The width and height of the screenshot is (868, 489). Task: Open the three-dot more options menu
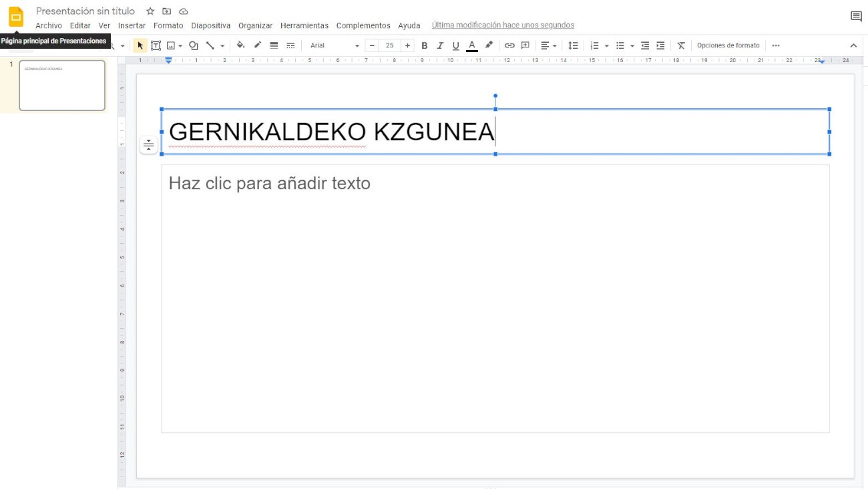click(775, 45)
